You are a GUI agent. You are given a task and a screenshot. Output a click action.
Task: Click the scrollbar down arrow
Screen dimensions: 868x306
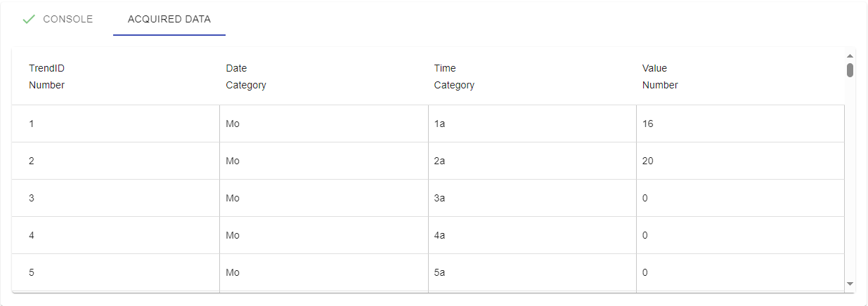click(x=850, y=284)
